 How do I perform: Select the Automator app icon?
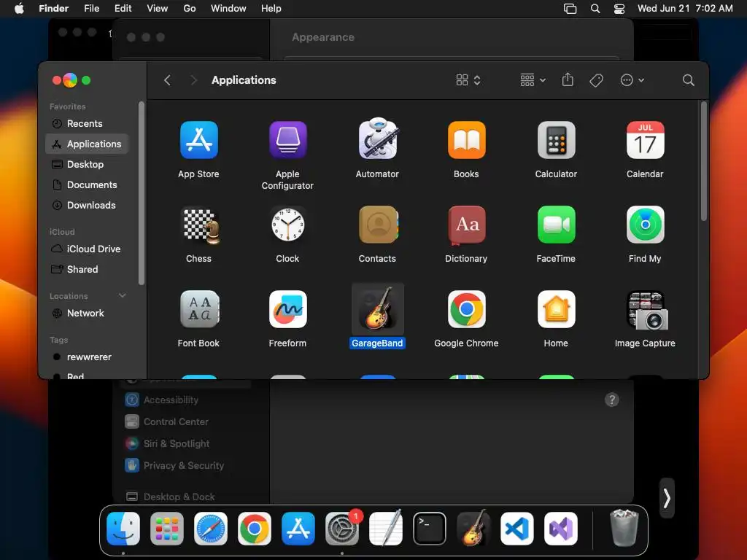[377, 139]
